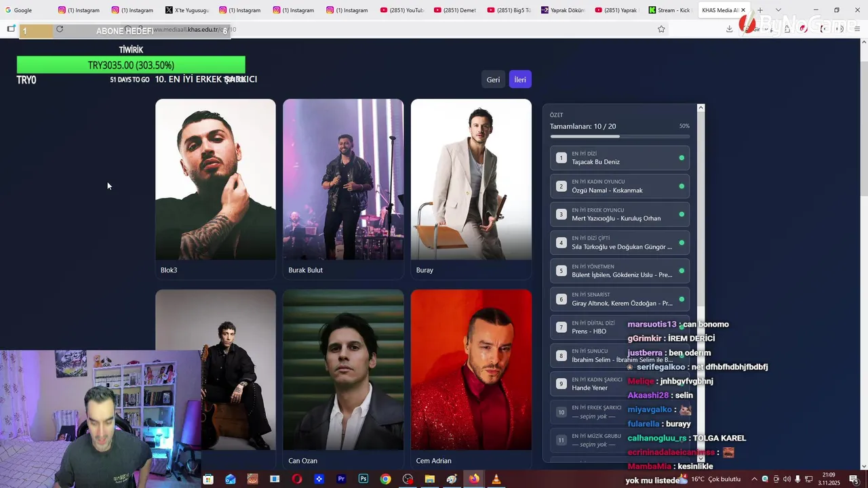Viewport: 868px width, 488px height.
Task: Click the Tamamlanan progress bar
Action: pos(620,136)
